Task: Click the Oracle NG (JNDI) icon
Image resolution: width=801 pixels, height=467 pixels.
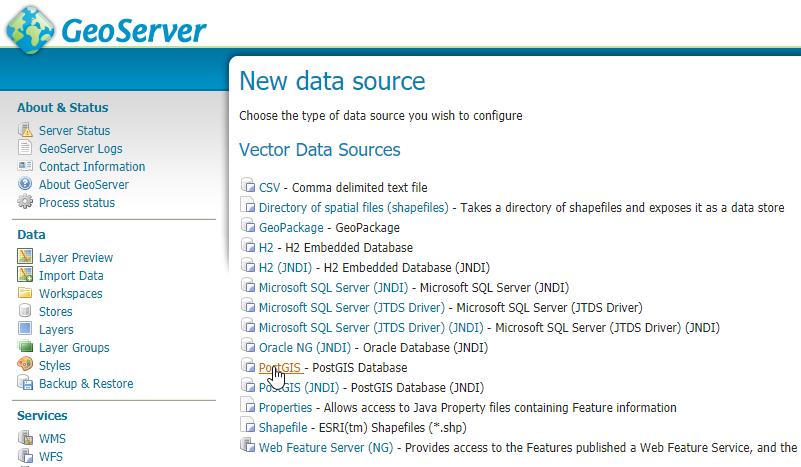Action: [248, 345]
